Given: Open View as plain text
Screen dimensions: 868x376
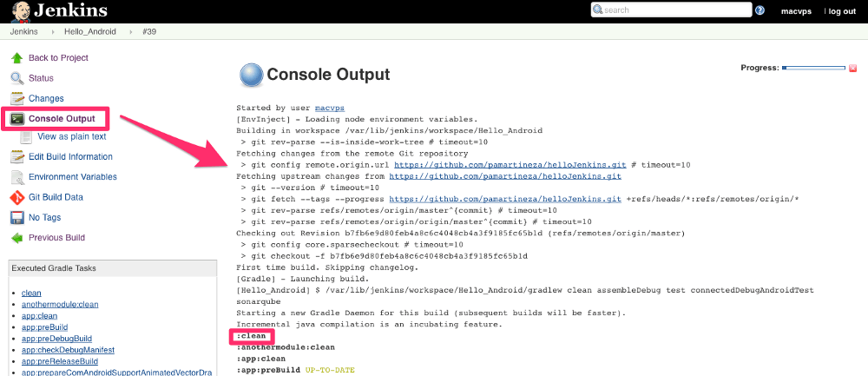Looking at the screenshot, I should pos(71,136).
